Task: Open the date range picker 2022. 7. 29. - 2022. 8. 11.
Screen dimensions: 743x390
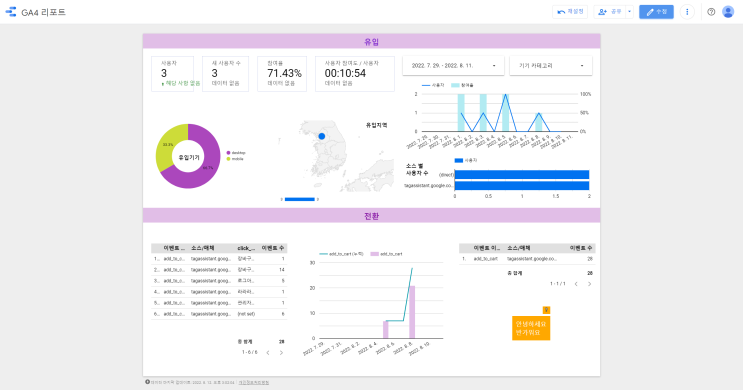Action: click(x=453, y=66)
